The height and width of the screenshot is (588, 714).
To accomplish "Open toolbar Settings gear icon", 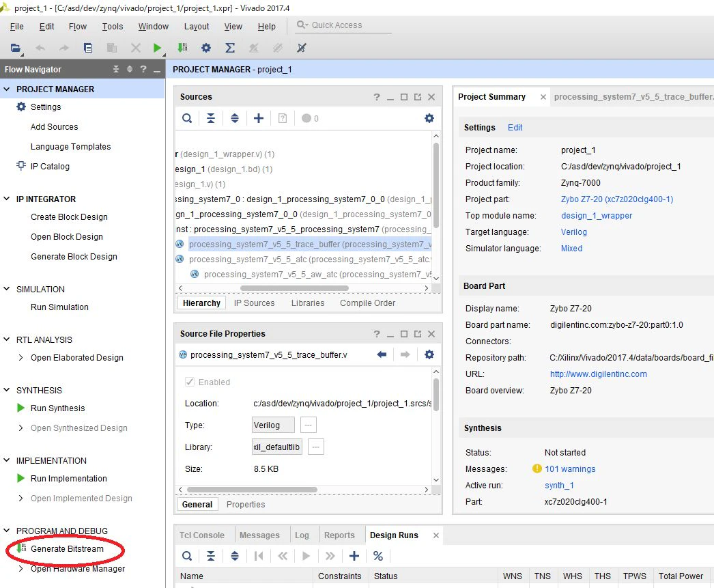I will [206, 48].
